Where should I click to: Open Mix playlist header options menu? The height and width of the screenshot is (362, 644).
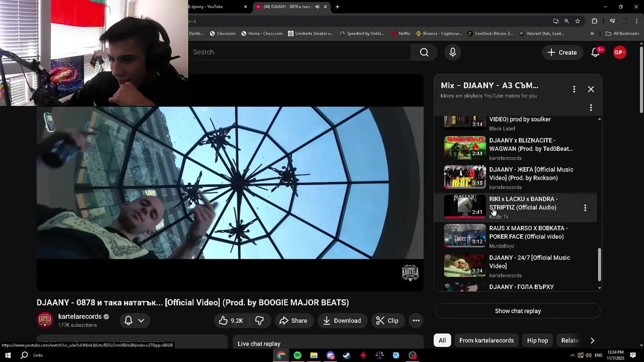(x=574, y=89)
